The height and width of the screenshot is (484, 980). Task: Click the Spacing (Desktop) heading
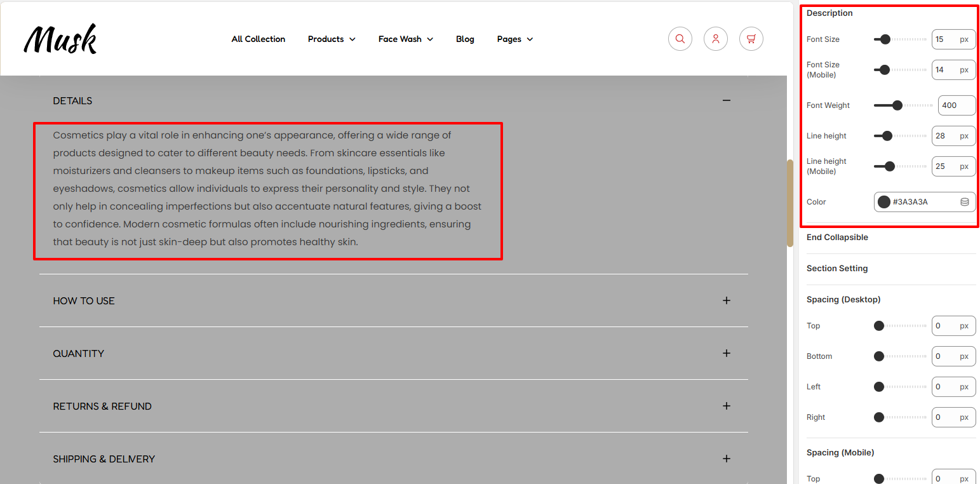click(x=843, y=300)
